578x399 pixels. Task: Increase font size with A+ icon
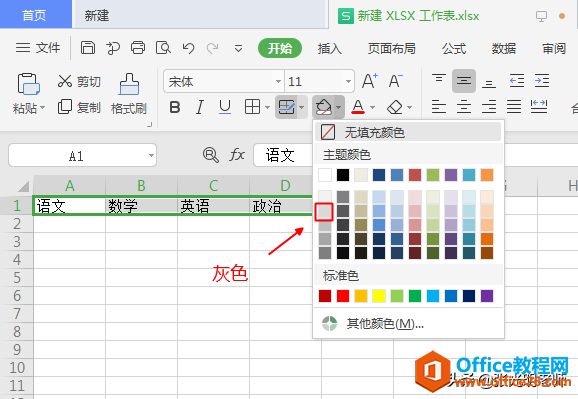click(x=370, y=81)
